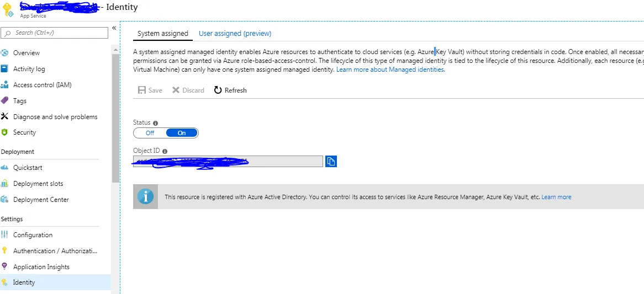Click the info icon beside Object ID
Screen dimensions: 644x294
click(x=165, y=151)
